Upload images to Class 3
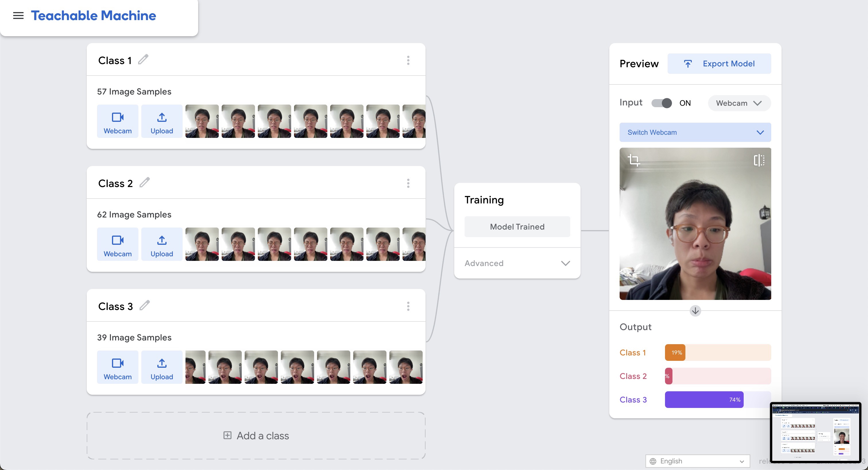This screenshot has width=868, height=470. click(162, 367)
